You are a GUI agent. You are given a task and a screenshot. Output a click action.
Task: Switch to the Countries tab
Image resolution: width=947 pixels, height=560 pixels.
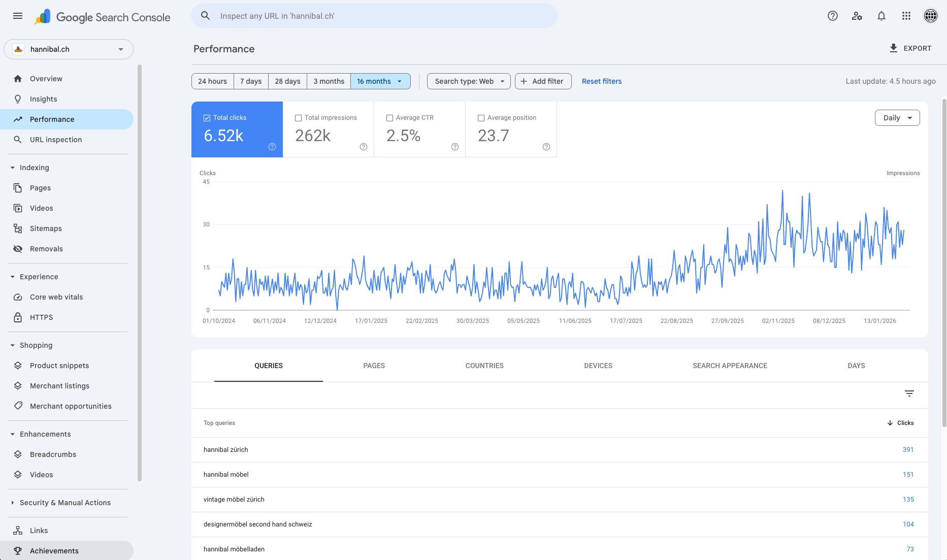(x=484, y=366)
